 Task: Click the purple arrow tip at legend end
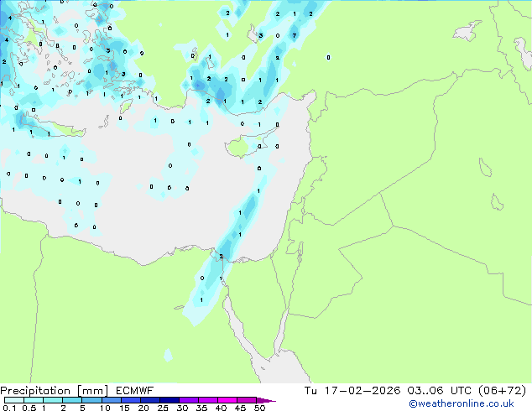click(266, 400)
